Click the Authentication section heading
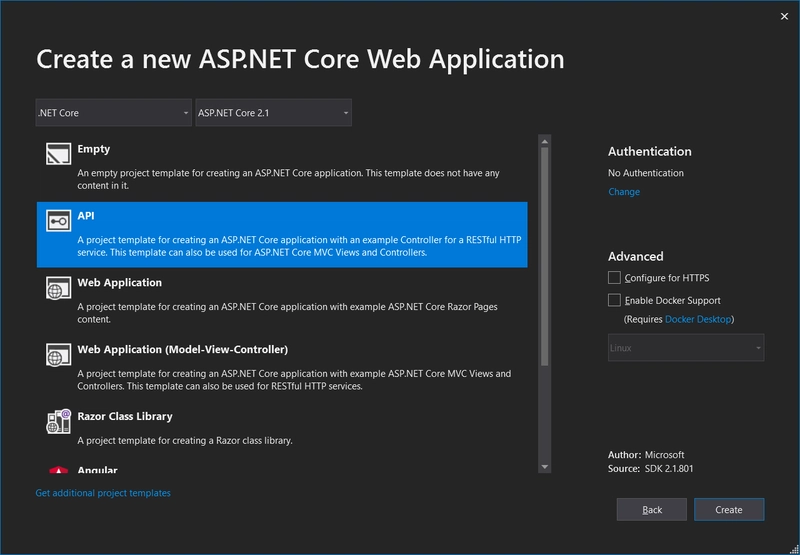Screen dimensions: 800x555 coord(649,152)
